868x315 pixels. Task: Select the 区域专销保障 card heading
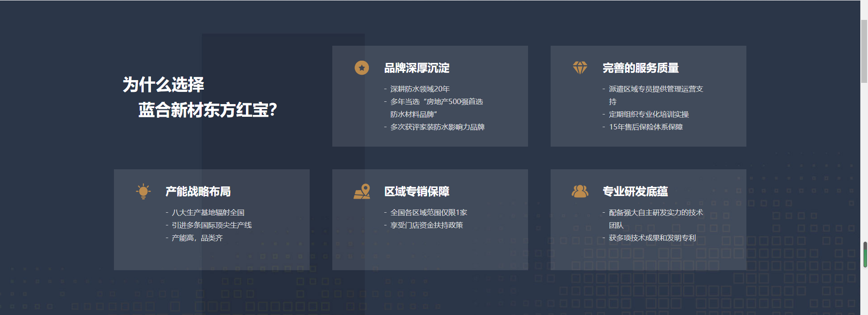tap(417, 191)
